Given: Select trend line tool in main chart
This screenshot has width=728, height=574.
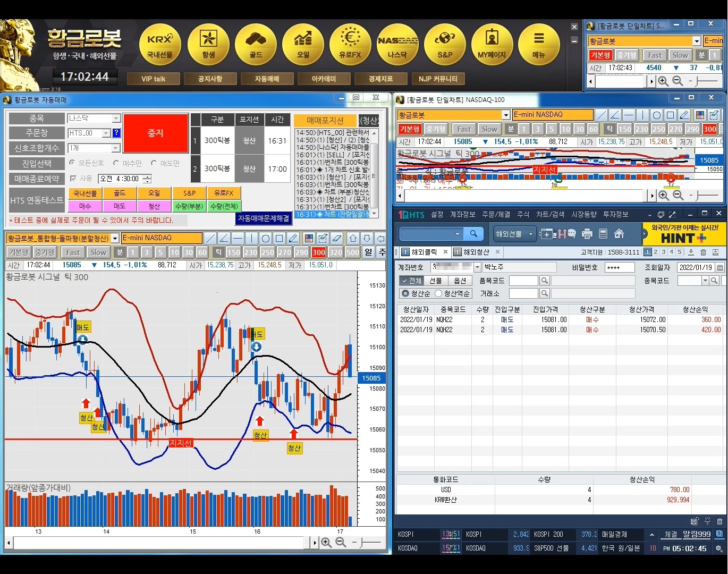Looking at the screenshot, I should [210, 238].
